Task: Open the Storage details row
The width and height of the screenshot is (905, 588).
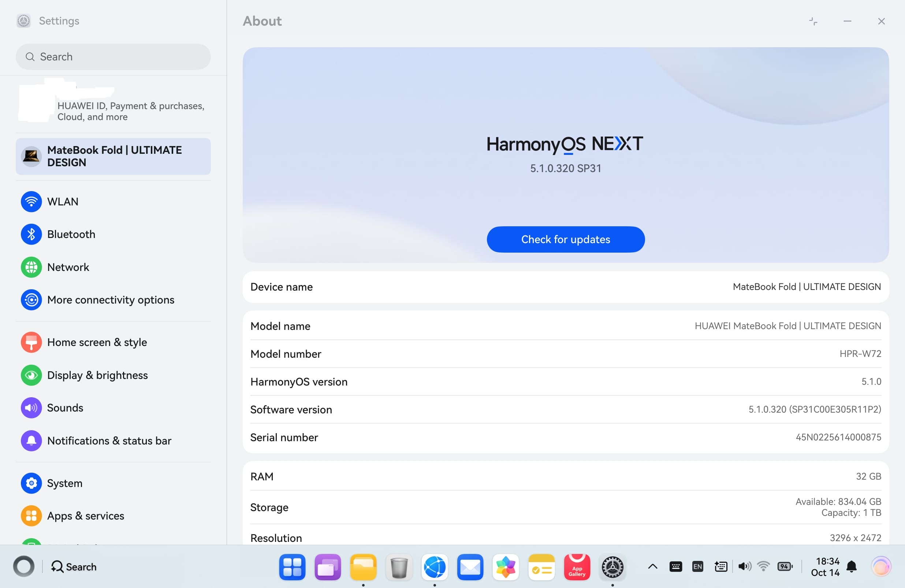Action: click(x=565, y=507)
